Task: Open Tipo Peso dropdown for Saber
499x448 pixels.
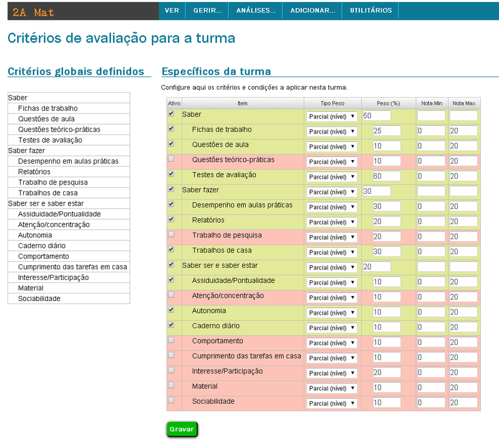Action: coord(332,117)
